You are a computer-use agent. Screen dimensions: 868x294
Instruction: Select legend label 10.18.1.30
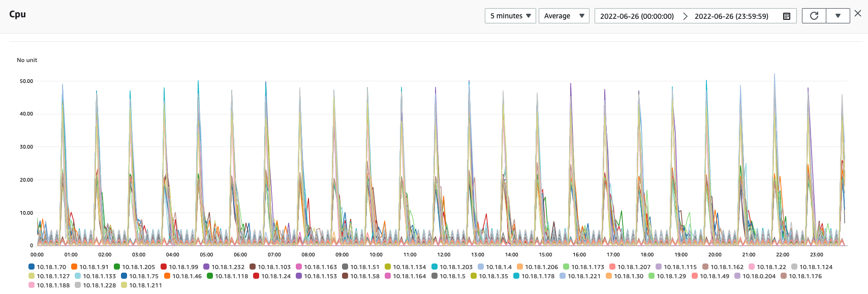coord(629,276)
